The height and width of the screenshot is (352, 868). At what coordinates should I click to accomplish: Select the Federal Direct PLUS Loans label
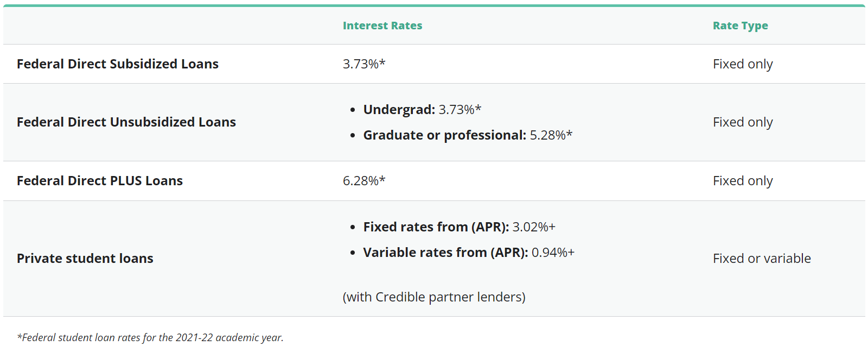tap(99, 181)
